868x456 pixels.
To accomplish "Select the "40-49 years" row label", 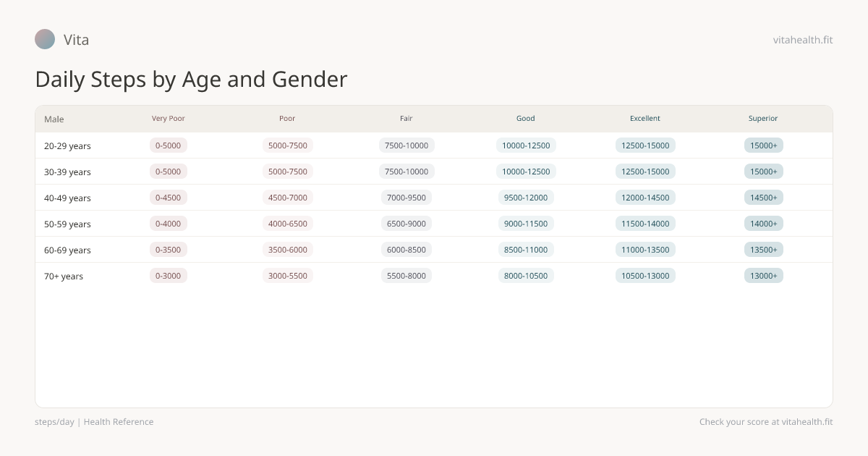I will click(67, 198).
